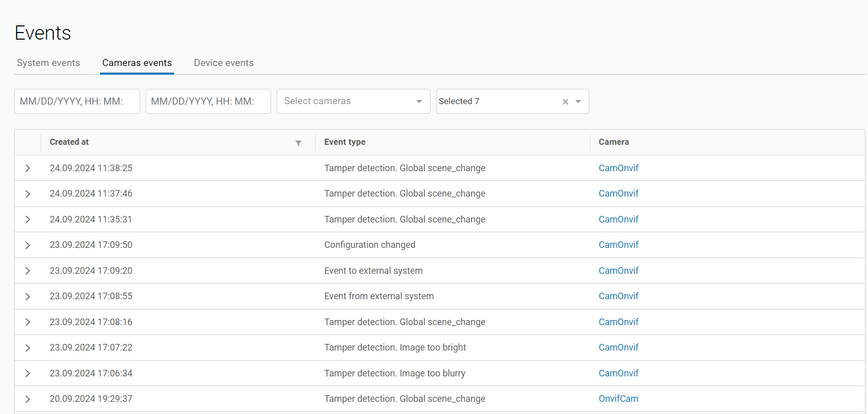Select the Cameras events tab
The width and height of the screenshot is (868, 414).
137,63
